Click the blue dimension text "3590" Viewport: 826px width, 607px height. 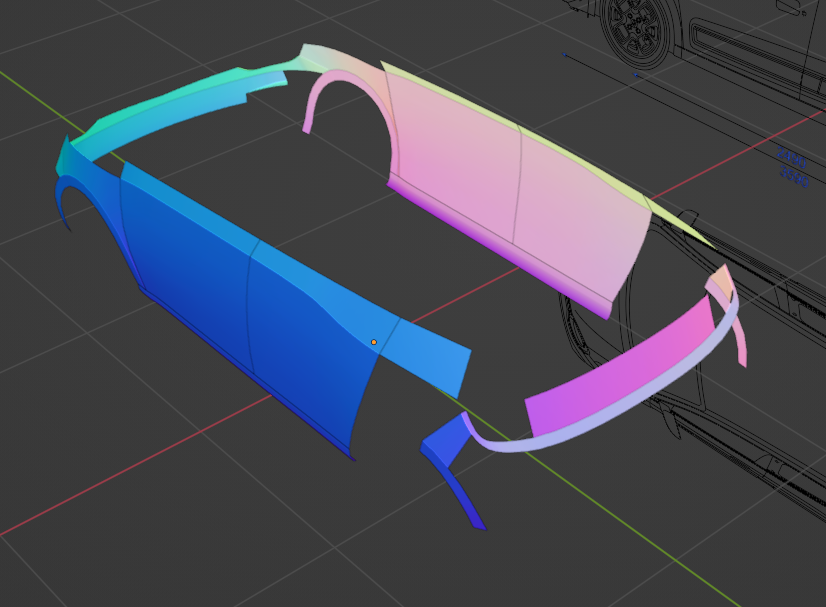click(793, 178)
